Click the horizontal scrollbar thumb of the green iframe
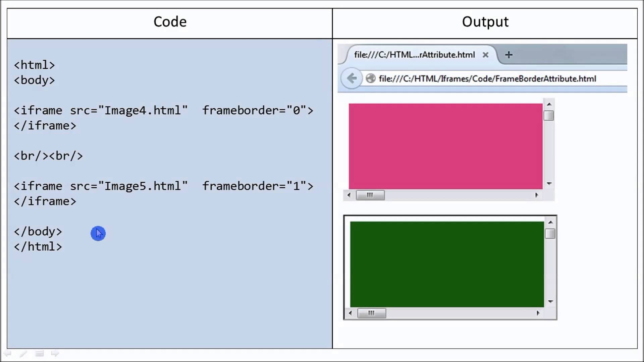 coord(372,313)
